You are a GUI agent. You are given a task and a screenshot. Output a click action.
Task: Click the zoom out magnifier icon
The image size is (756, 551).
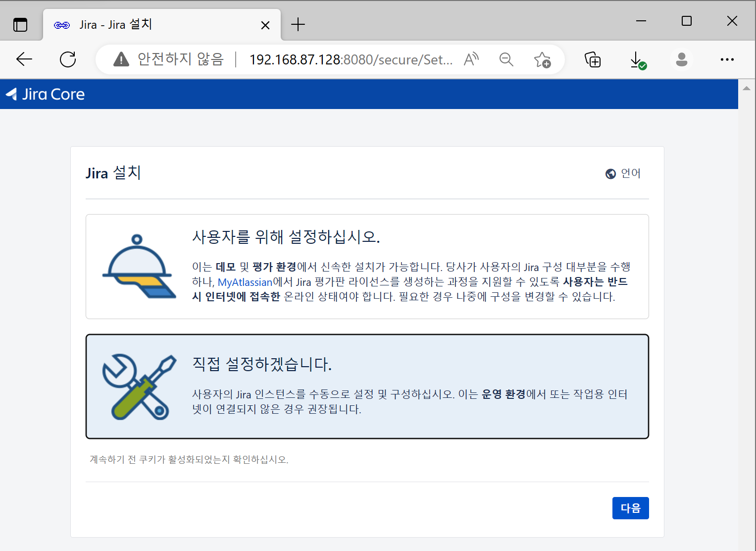click(x=506, y=59)
